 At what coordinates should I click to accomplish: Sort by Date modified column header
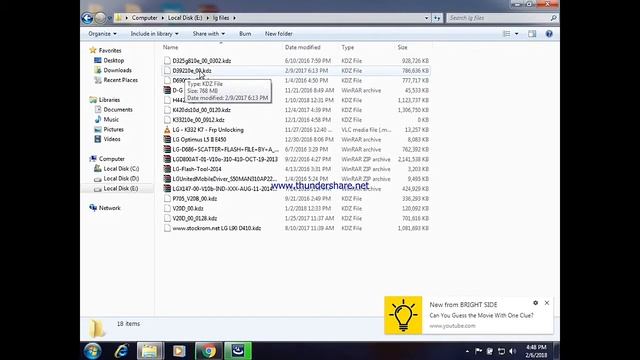coord(302,47)
